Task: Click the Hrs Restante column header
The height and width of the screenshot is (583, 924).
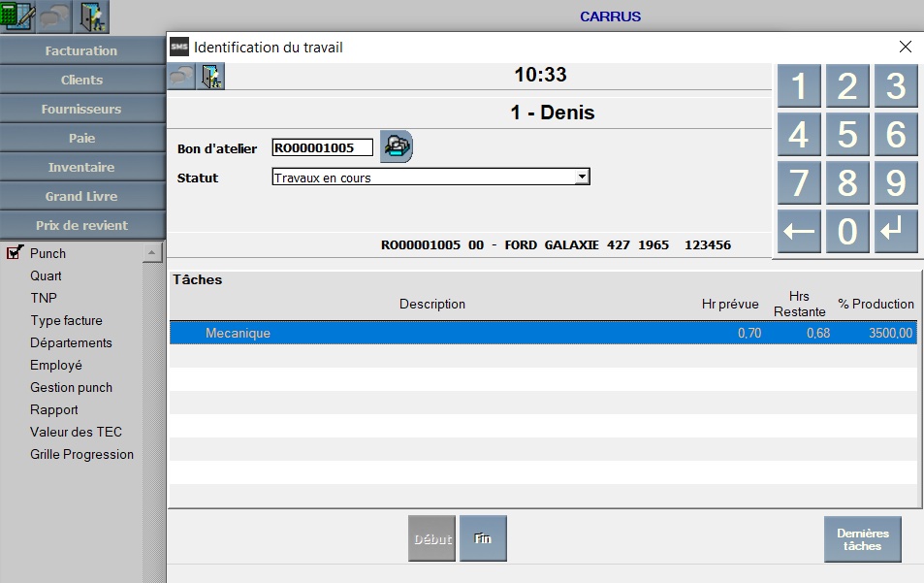Action: tap(799, 305)
